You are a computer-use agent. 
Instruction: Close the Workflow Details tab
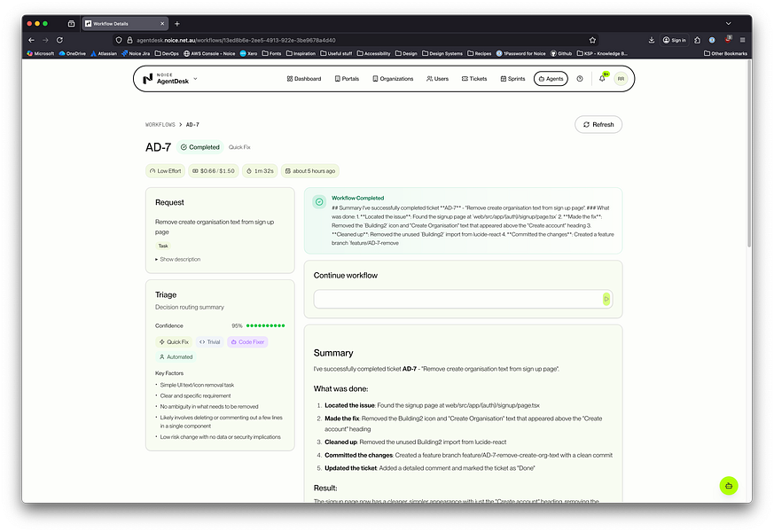point(162,23)
